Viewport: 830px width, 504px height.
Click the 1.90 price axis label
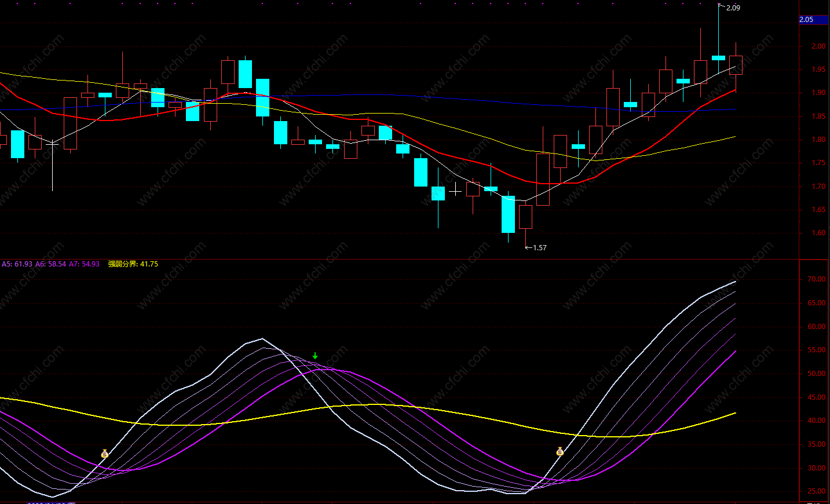pos(818,93)
